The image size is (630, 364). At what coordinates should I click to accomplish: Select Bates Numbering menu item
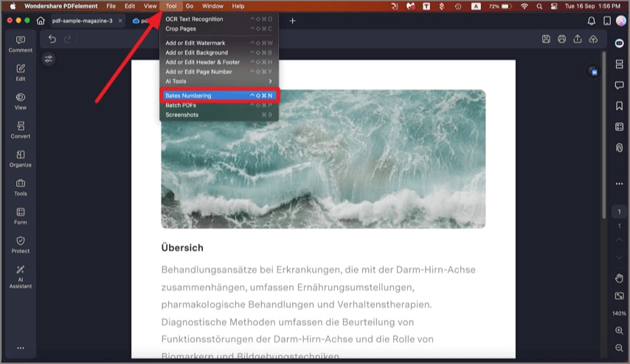pos(219,96)
